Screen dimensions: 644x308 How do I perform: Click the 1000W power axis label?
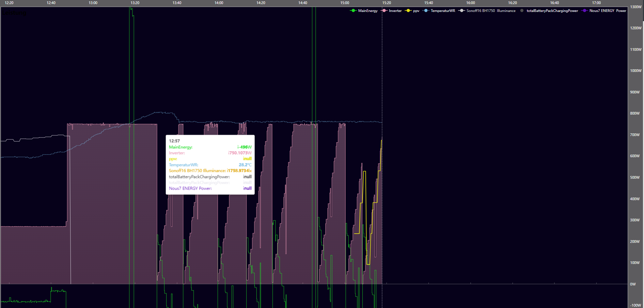(636, 71)
